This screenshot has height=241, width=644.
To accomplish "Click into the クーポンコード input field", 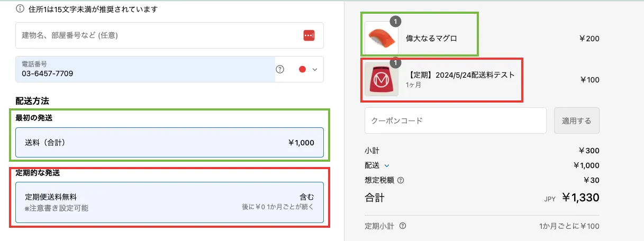I will (455, 121).
